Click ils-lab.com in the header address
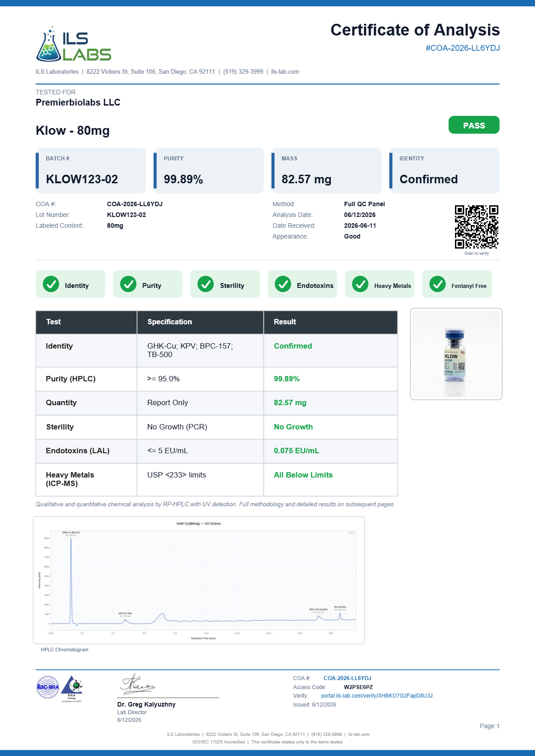The height and width of the screenshot is (756, 535). click(x=285, y=72)
